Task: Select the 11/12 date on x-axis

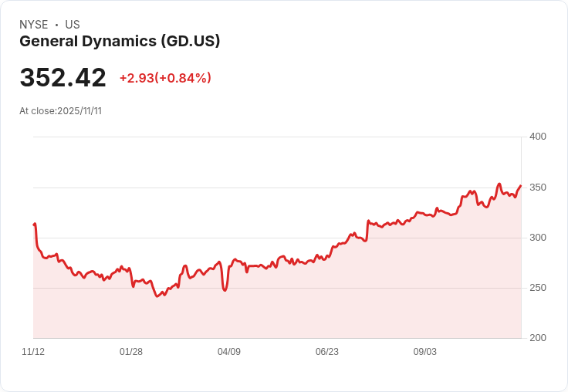Action: click(33, 352)
